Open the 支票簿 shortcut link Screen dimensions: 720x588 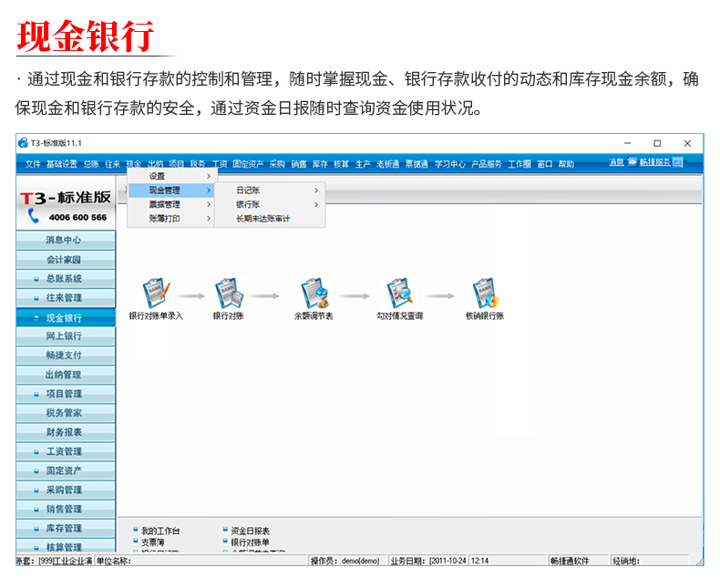coord(152,542)
